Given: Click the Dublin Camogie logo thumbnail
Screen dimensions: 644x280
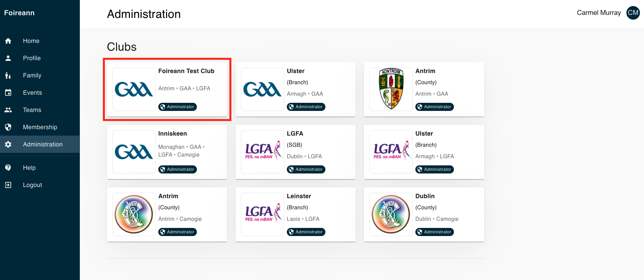Looking at the screenshot, I should click(x=391, y=214).
